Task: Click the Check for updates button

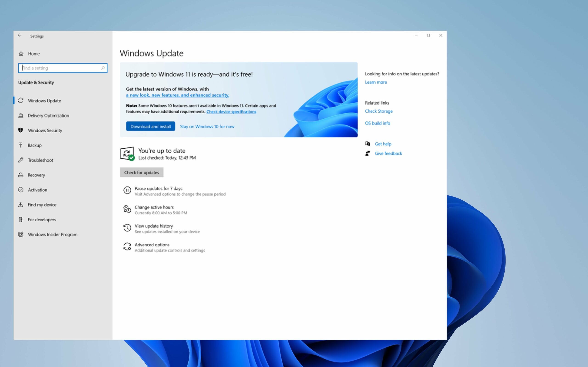Action: pyautogui.click(x=142, y=172)
